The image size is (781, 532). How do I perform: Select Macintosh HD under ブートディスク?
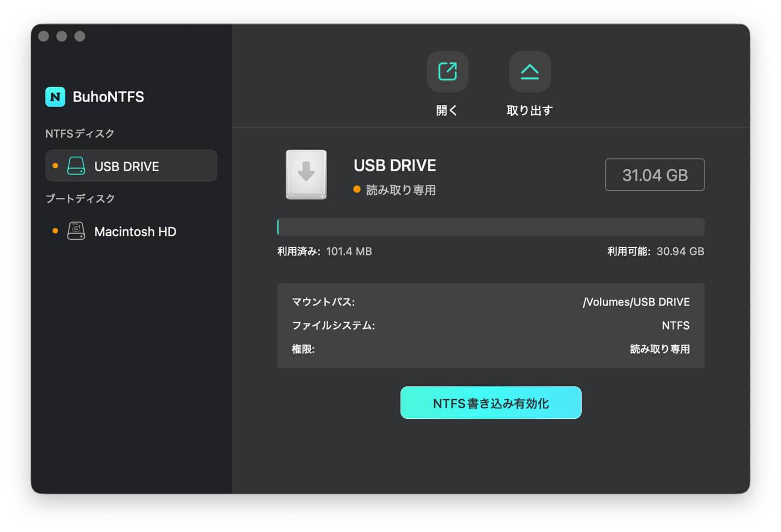pyautogui.click(x=136, y=231)
